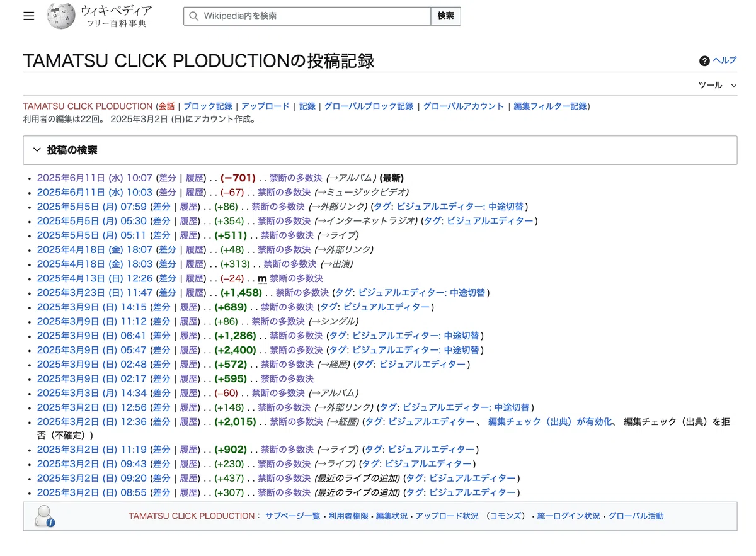Open 禁断の多数決 in the 3月2日 09:43 row

click(x=284, y=465)
